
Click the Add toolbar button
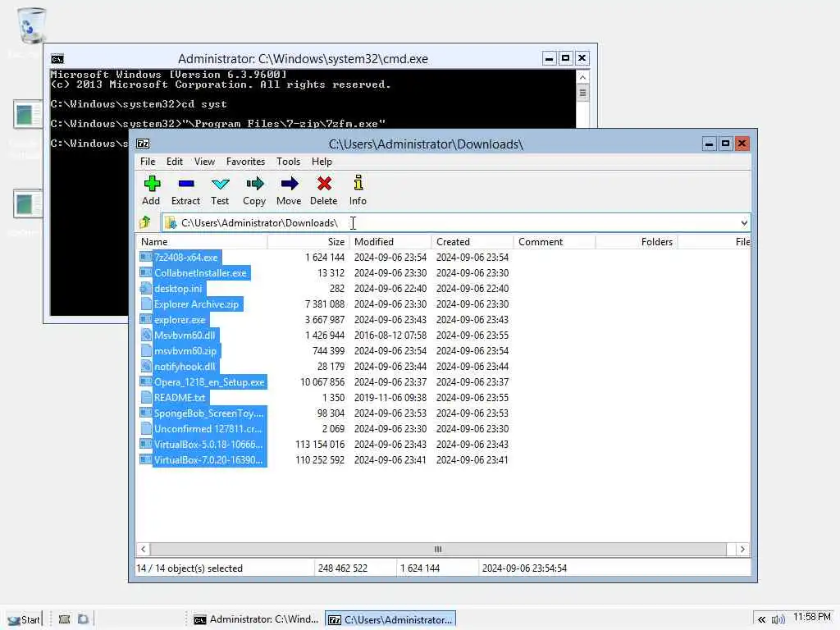pyautogui.click(x=151, y=190)
